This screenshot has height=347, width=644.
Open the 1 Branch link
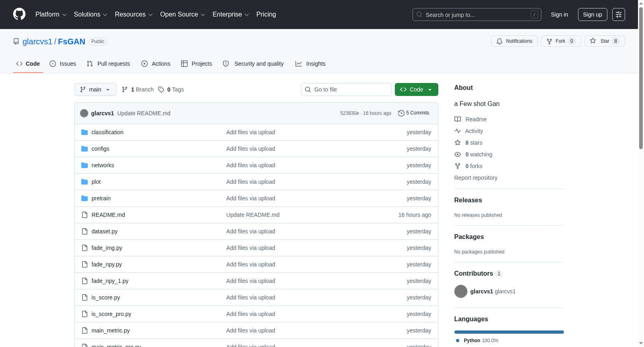(x=138, y=89)
